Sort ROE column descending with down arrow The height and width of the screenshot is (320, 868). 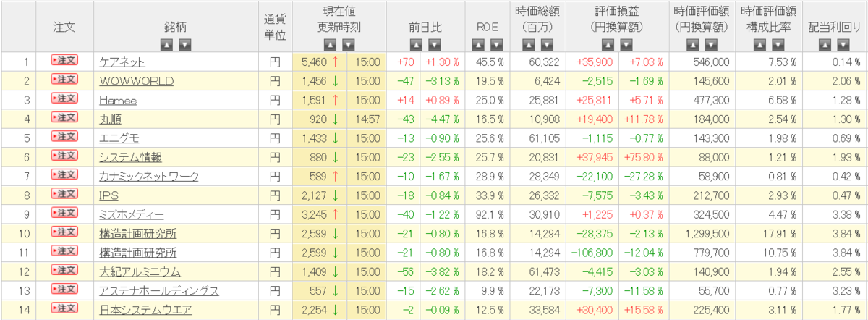[x=496, y=45]
